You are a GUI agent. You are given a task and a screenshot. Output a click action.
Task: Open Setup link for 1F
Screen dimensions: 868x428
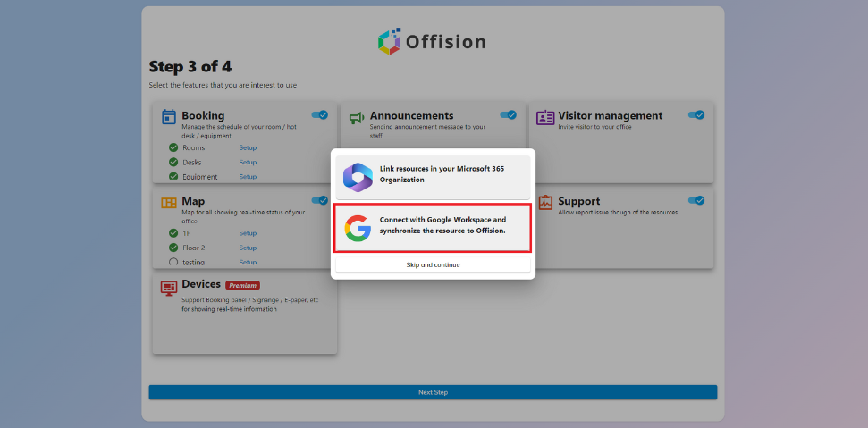248,233
